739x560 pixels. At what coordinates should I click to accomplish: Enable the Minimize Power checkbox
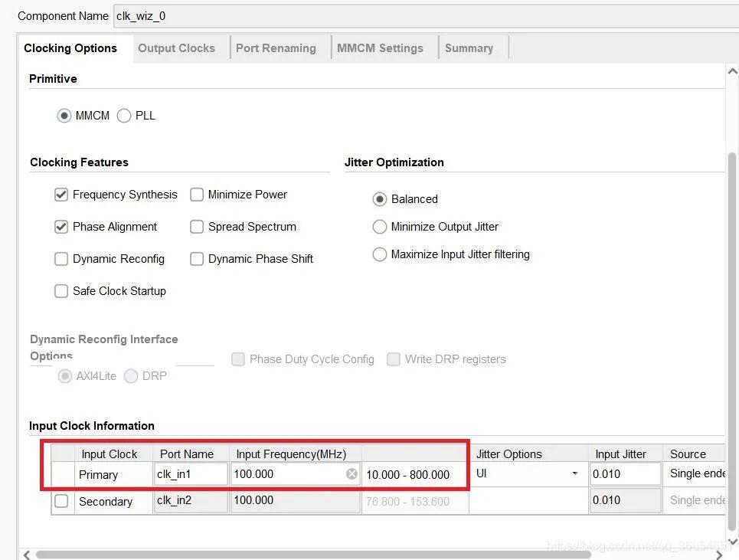197,195
